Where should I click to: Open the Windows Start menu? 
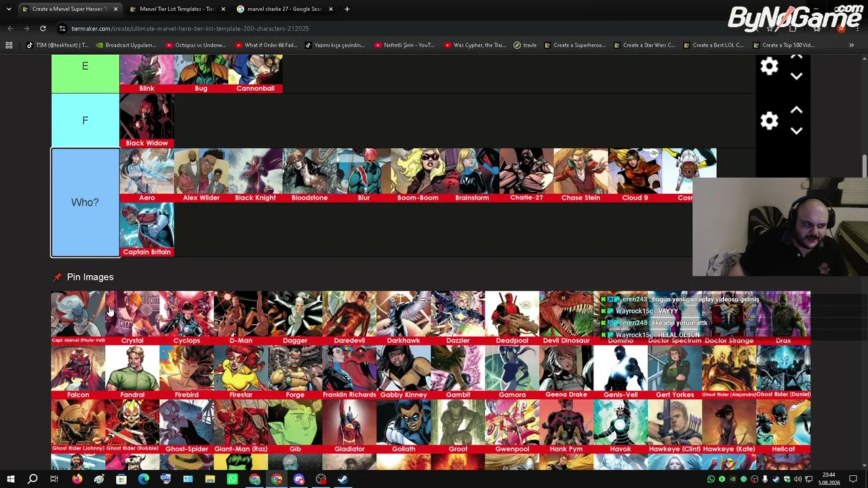[x=10, y=479]
